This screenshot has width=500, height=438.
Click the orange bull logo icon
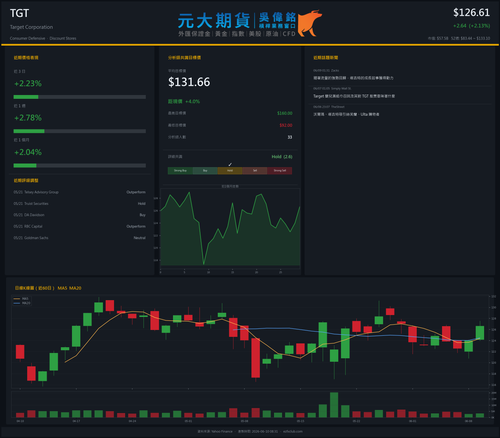click(x=310, y=23)
